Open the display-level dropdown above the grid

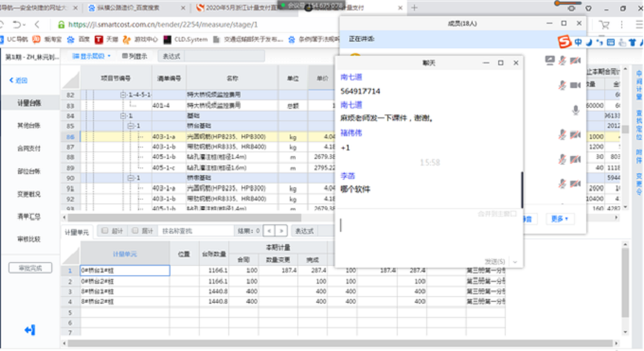click(91, 56)
